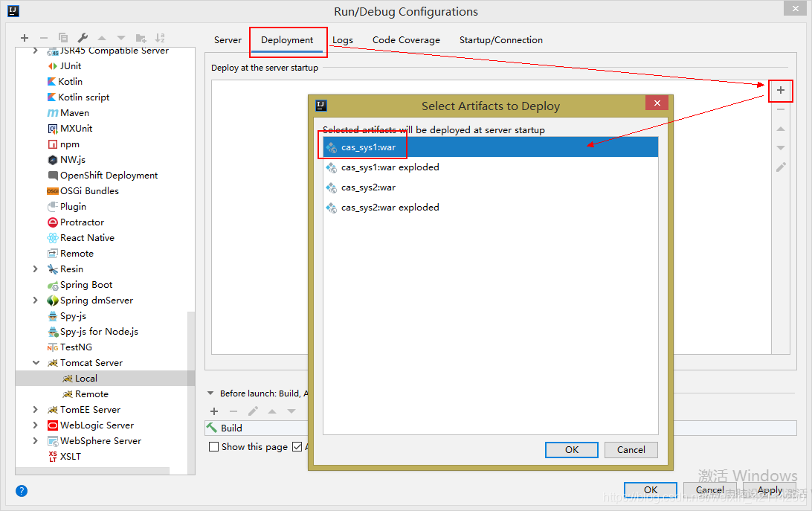Click the Maven configuration icon
Image resolution: width=812 pixels, height=511 pixels.
click(52, 113)
